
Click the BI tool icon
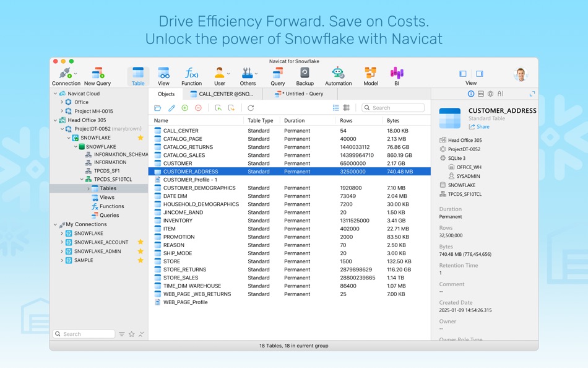click(397, 74)
